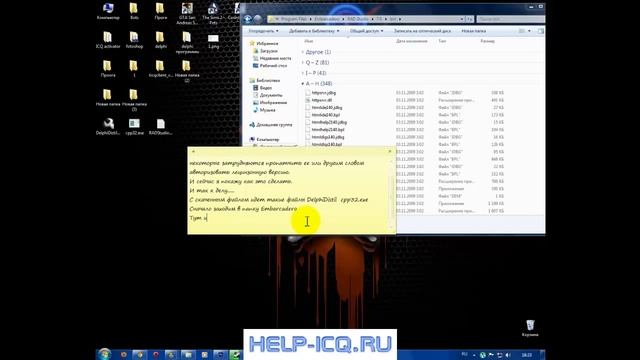The height and width of the screenshot is (360, 640).
Task: Click the Новая папка toolbar button
Action: [473, 31]
